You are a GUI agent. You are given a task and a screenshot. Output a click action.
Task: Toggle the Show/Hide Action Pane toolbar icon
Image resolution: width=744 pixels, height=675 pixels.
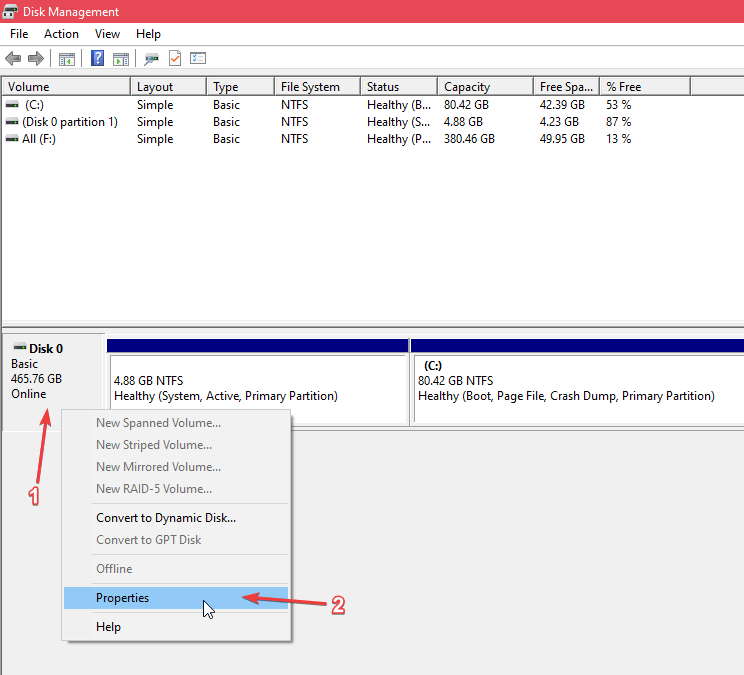pyautogui.click(x=120, y=58)
